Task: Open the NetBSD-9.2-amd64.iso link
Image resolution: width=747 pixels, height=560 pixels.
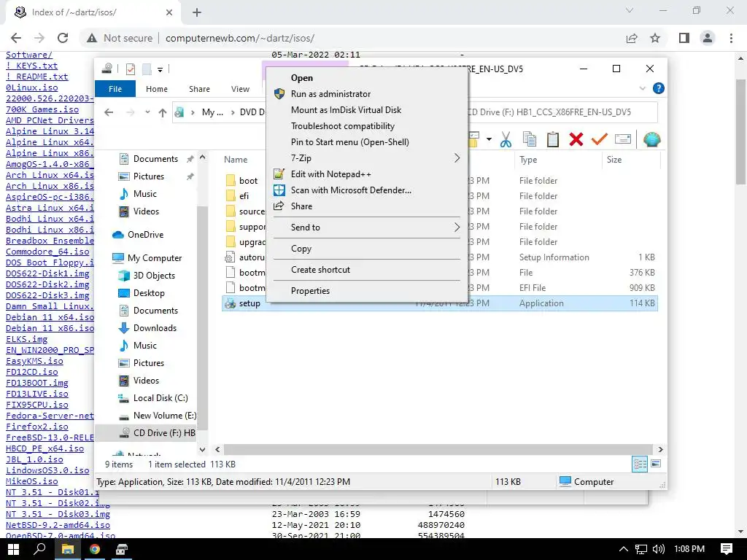Action: (x=58, y=525)
